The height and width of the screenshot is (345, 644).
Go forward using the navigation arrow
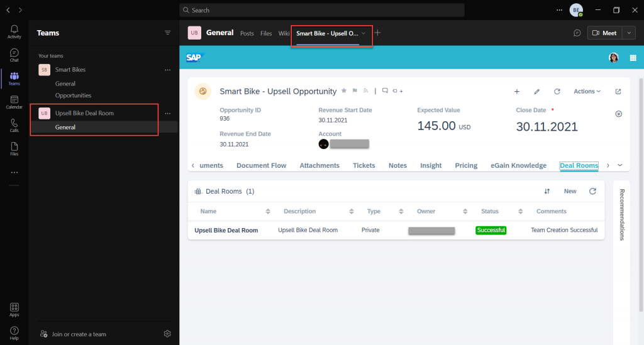(20, 10)
